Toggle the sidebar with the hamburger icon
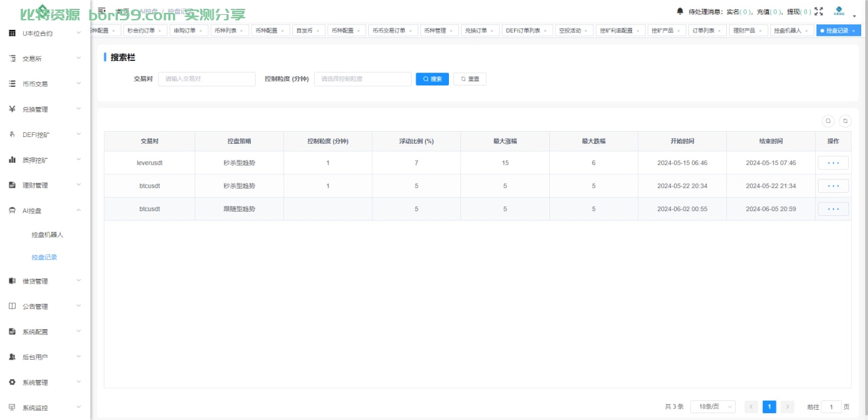 (x=102, y=11)
